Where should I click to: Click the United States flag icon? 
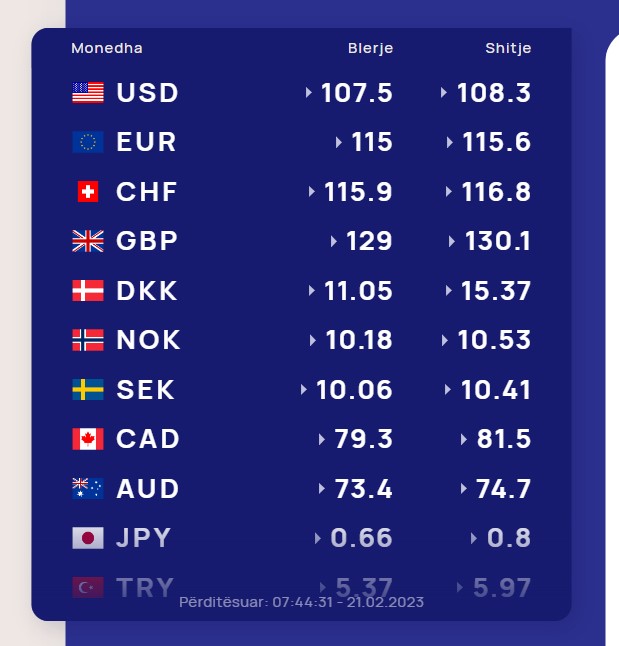[x=88, y=93]
